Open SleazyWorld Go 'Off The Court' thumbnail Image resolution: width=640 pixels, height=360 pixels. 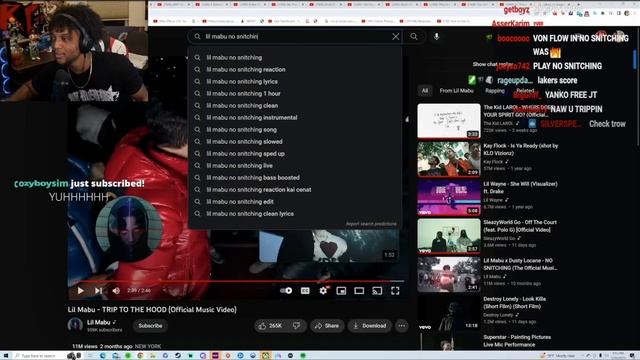[449, 236]
